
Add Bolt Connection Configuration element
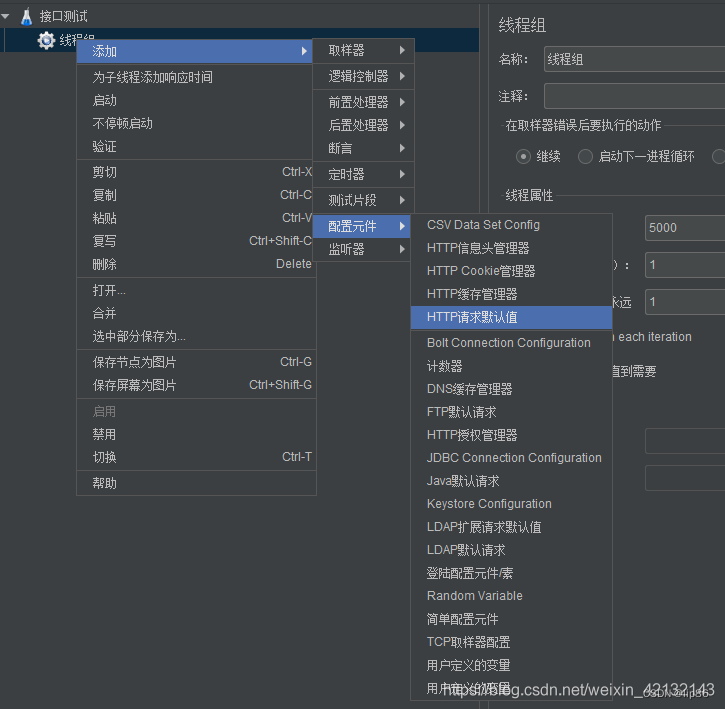coord(511,343)
